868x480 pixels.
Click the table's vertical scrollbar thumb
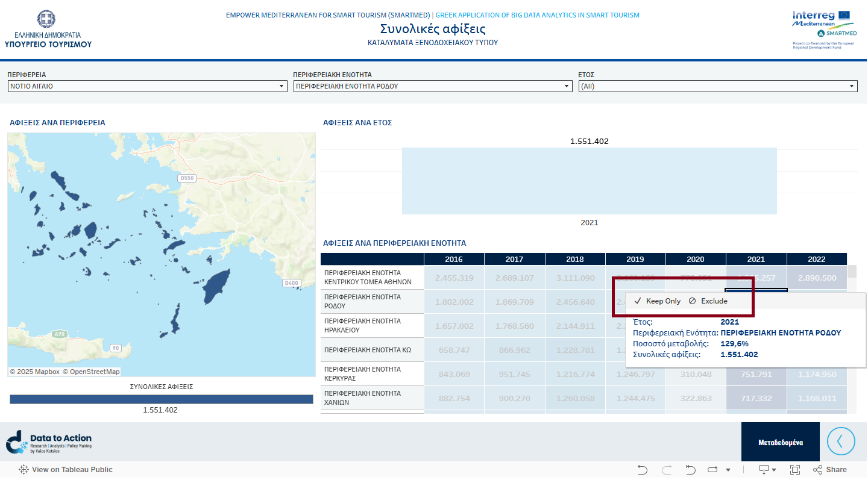[852, 272]
